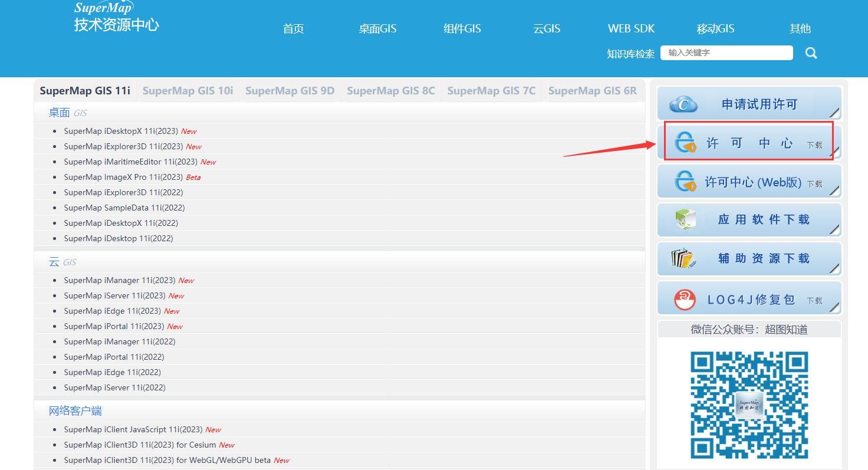
Task: Open the 桌面GIS menu
Action: coord(377,28)
